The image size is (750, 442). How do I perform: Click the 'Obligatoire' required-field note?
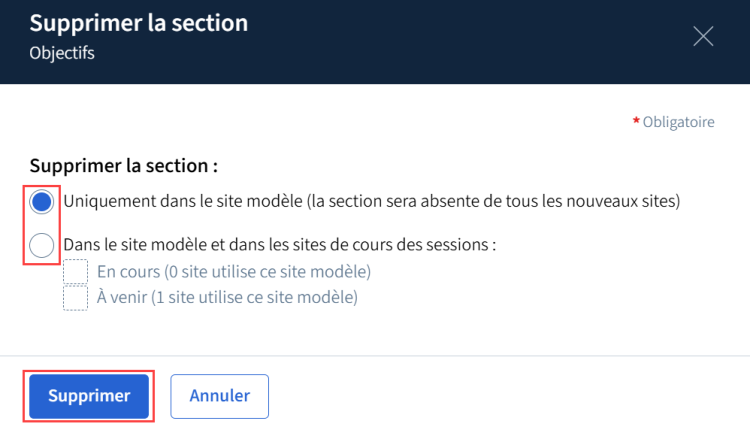click(x=678, y=123)
